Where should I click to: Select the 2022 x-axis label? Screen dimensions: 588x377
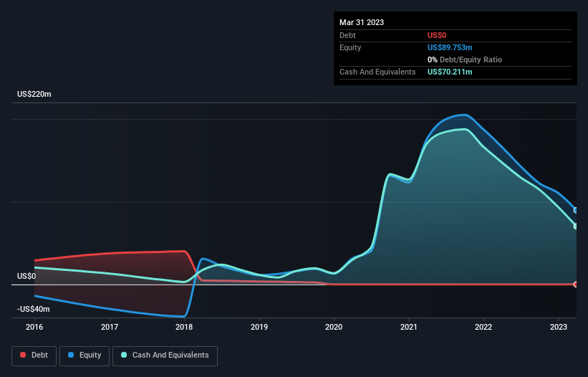(483, 327)
